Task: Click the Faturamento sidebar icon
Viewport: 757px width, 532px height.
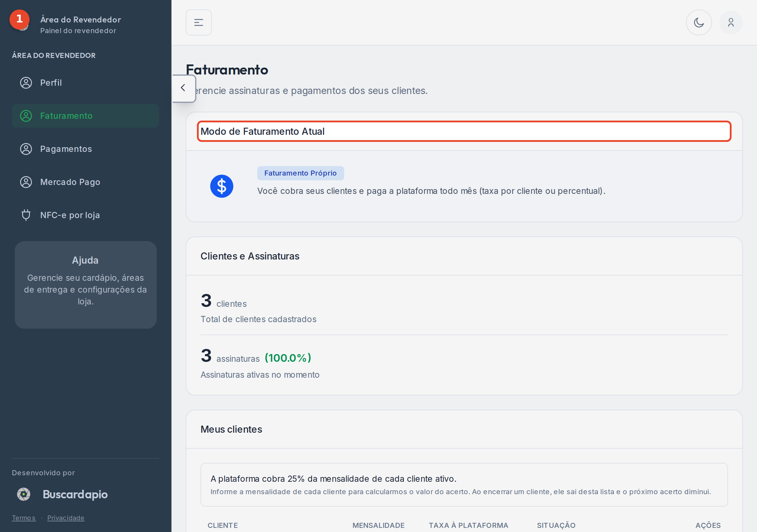Action: pyautogui.click(x=26, y=116)
